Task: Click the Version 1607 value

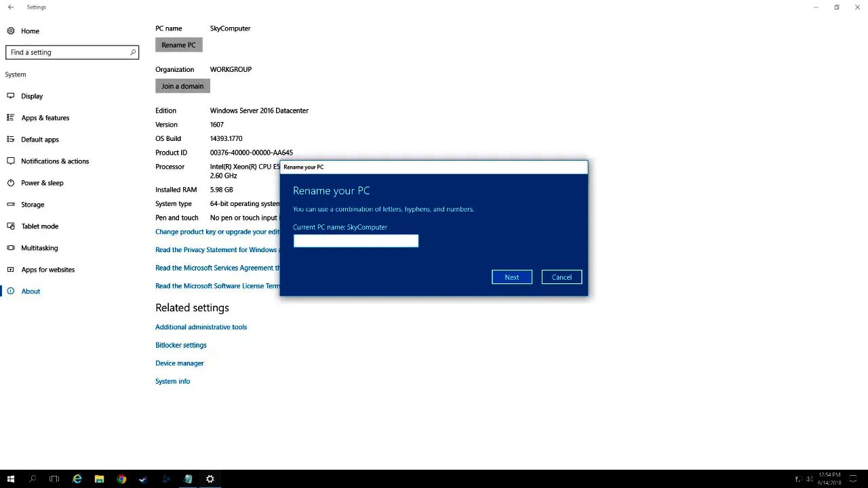Action: click(217, 125)
